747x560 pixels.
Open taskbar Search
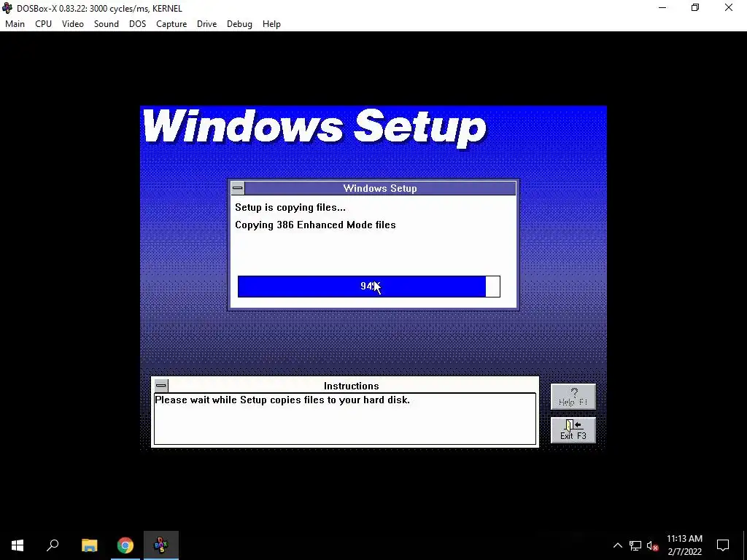[53, 545]
